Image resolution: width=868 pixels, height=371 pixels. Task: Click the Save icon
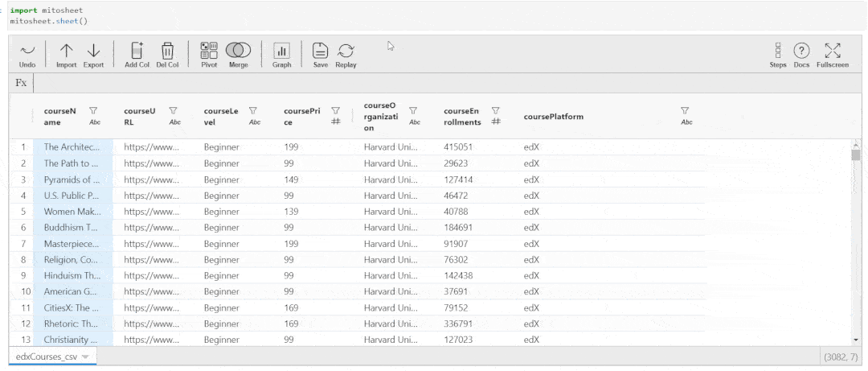tap(321, 51)
